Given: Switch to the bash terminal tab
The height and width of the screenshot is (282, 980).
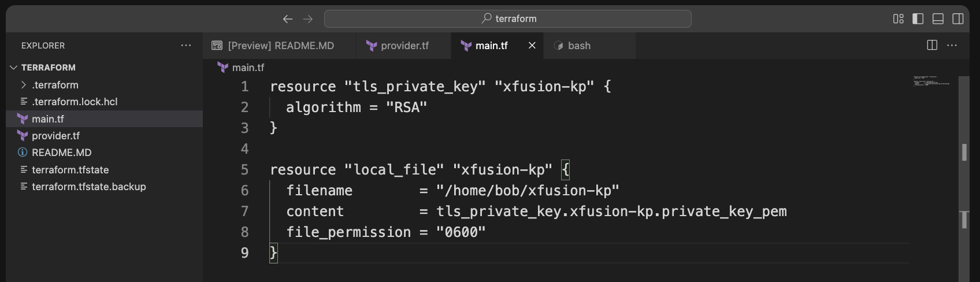Looking at the screenshot, I should pyautogui.click(x=579, y=46).
